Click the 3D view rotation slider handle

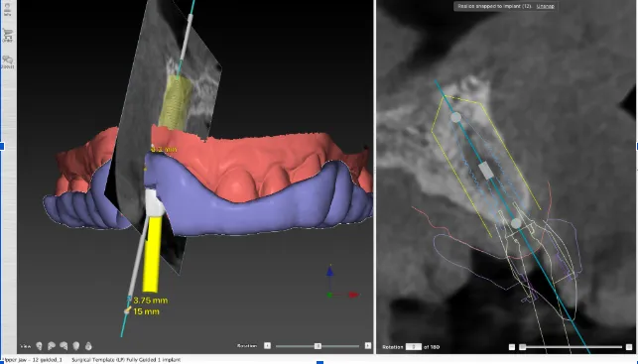(318, 346)
